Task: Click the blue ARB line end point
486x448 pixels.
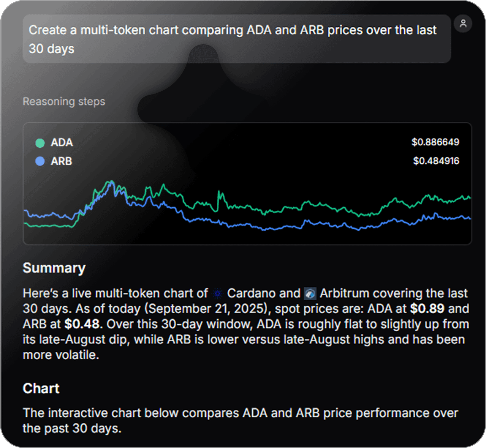Action: 470,218
